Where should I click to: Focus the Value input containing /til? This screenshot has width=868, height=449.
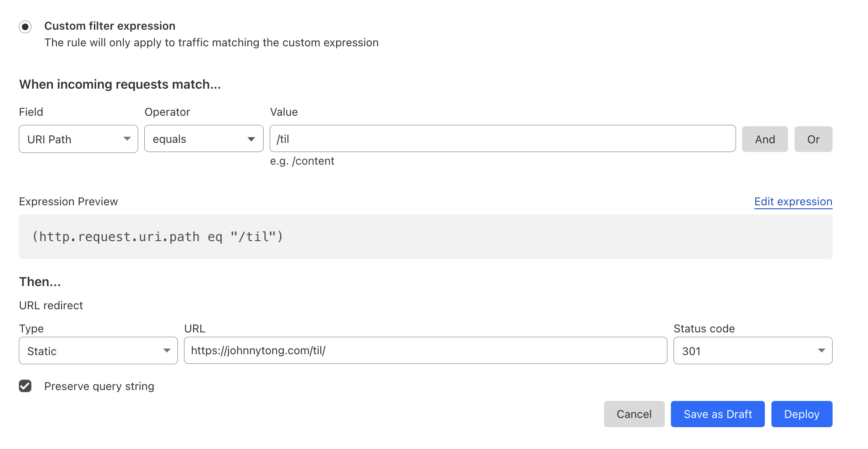(503, 139)
